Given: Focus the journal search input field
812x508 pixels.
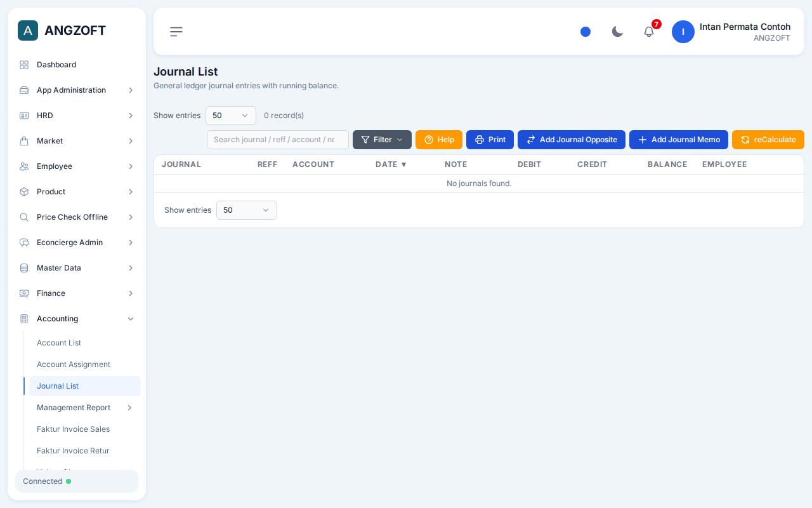Looking at the screenshot, I should pyautogui.click(x=278, y=140).
